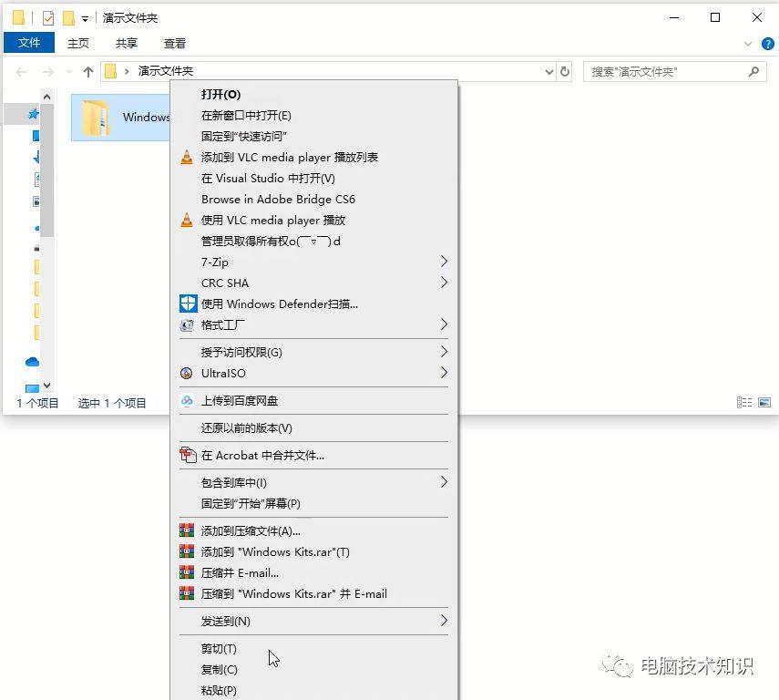Expand the CRC SHA submenu
This screenshot has width=779, height=700.
(444, 283)
